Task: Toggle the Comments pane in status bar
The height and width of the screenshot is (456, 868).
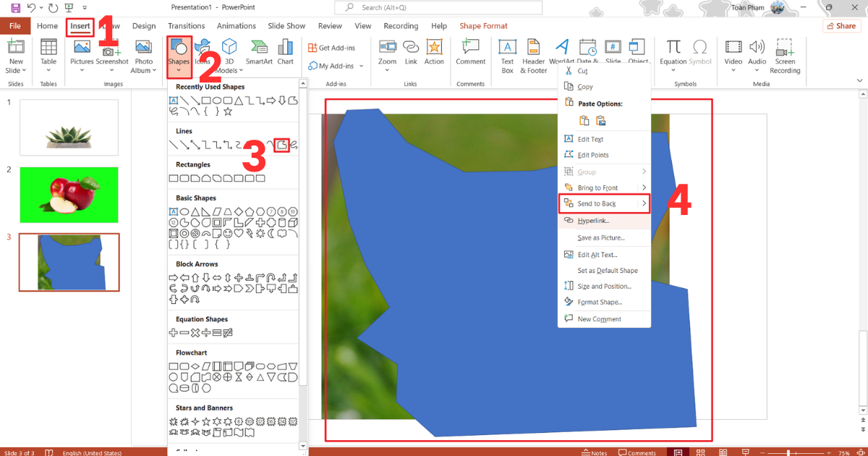Action: [x=637, y=452]
